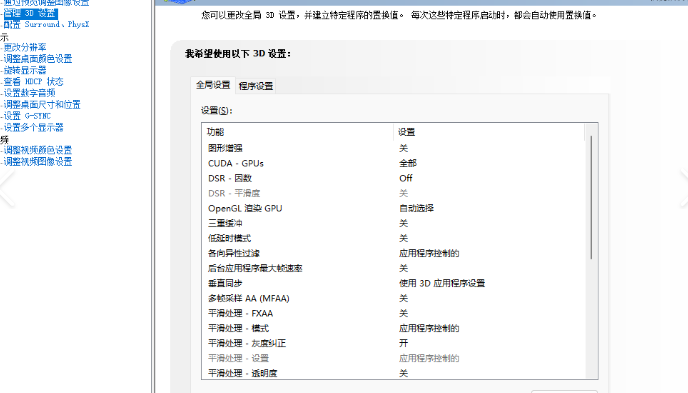Open the 关 value for 图形增强

click(x=404, y=148)
